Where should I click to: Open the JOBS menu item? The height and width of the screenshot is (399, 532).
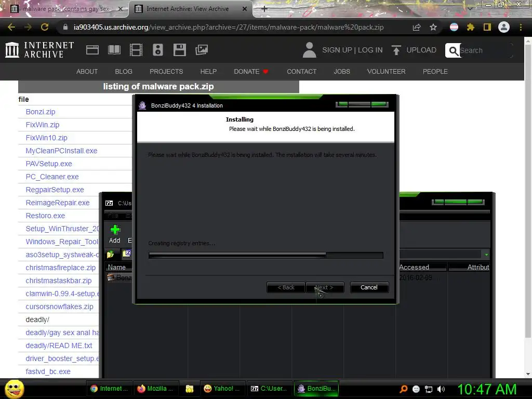click(342, 72)
